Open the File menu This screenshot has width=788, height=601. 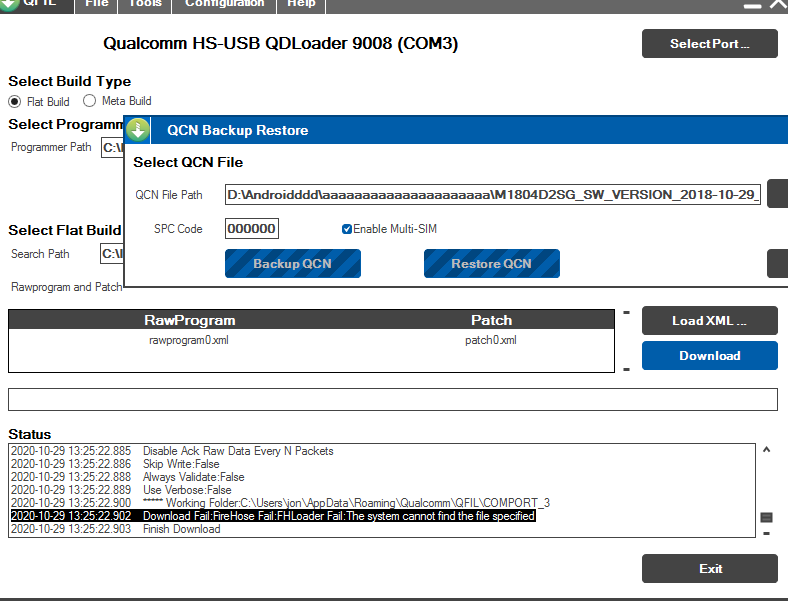[97, 4]
